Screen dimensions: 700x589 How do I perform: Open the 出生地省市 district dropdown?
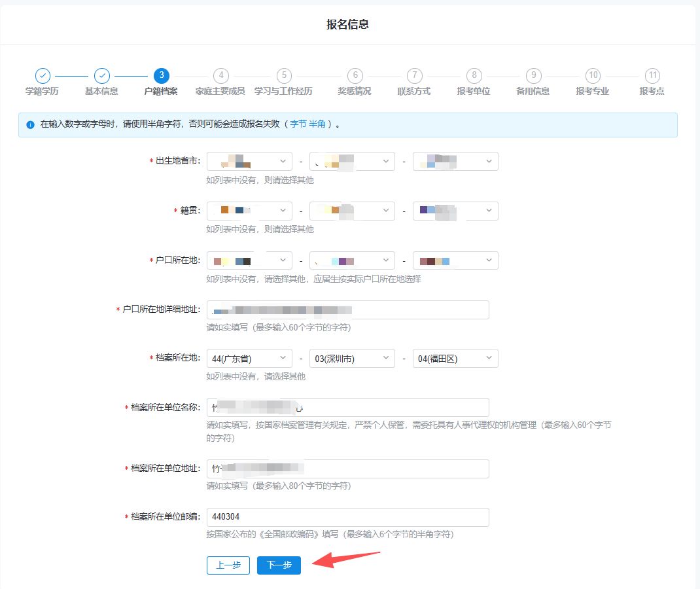pos(455,161)
